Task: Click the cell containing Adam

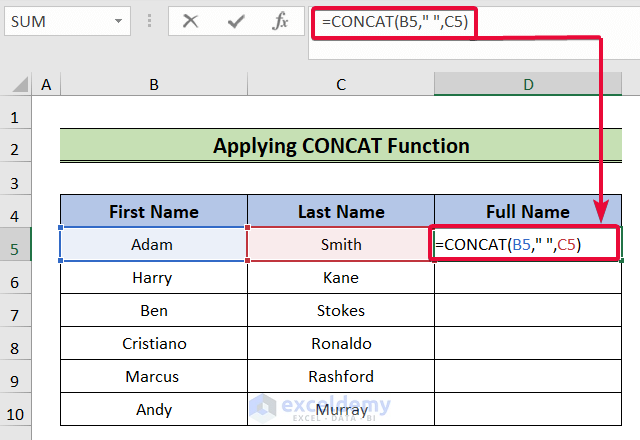Action: pyautogui.click(x=153, y=245)
